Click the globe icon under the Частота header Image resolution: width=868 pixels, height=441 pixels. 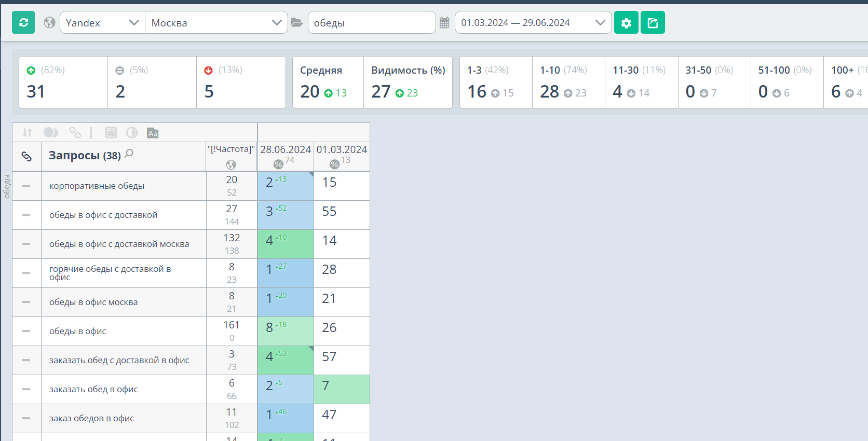[x=231, y=164]
